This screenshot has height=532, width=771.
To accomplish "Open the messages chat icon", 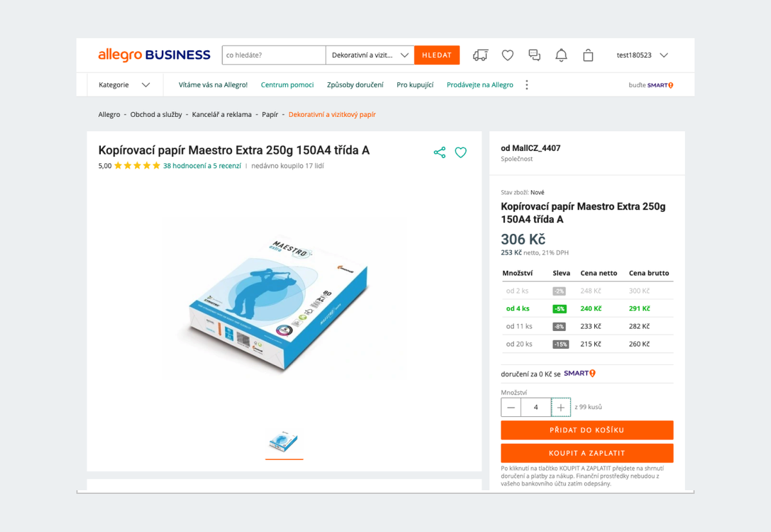I will tap(535, 55).
